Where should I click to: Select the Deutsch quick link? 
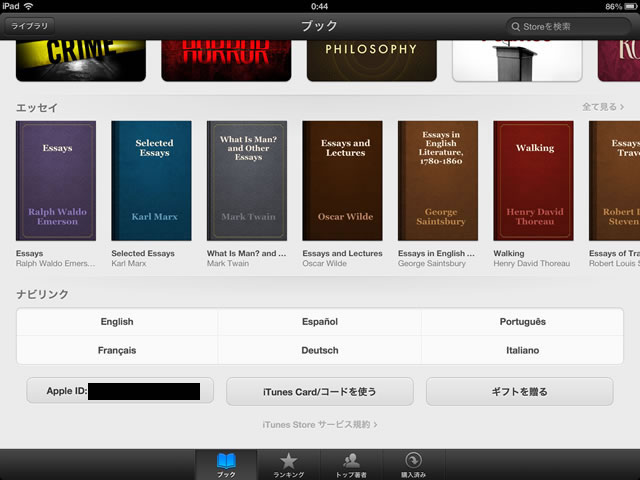pos(320,350)
